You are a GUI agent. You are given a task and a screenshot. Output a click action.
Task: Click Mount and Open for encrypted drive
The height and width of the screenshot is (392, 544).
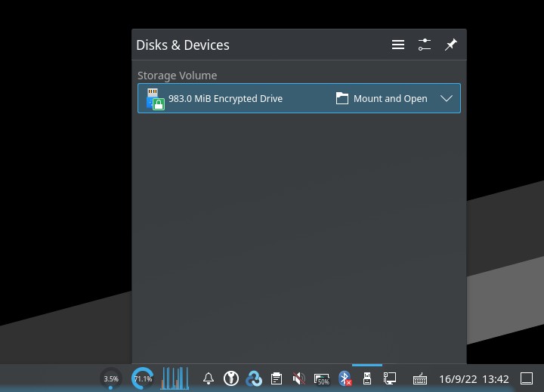click(382, 98)
